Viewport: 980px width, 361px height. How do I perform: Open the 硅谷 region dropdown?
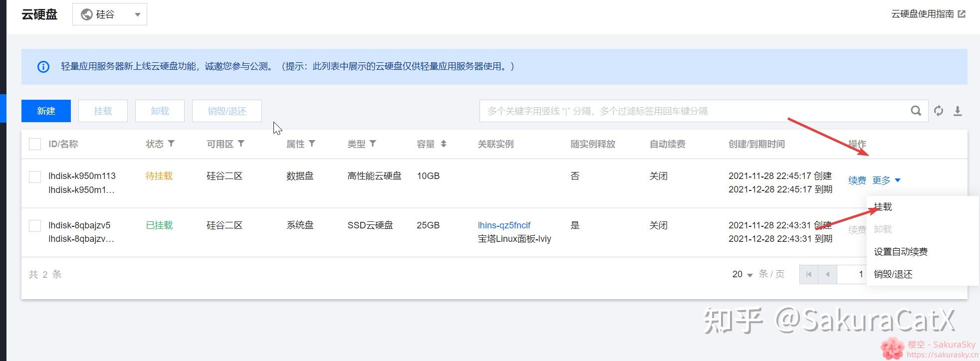click(x=110, y=14)
